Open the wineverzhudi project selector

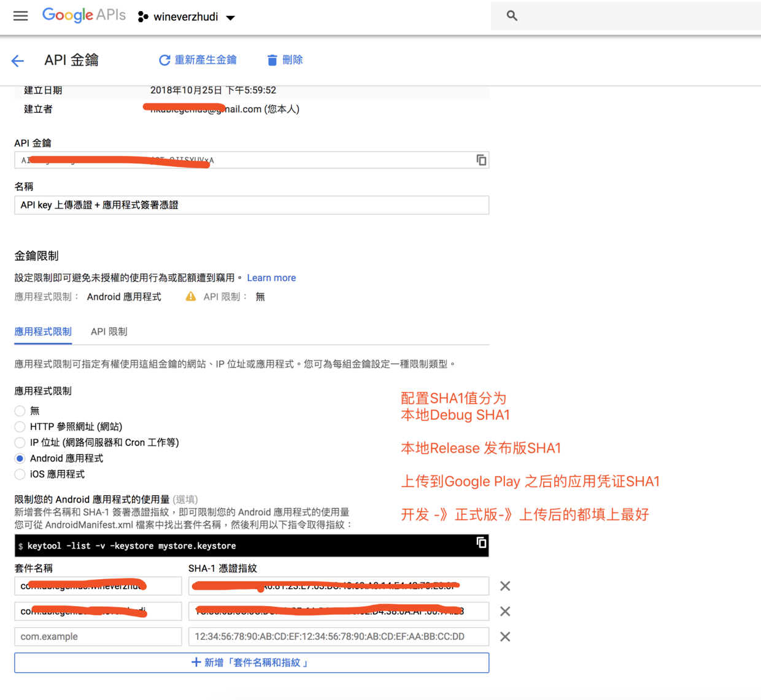(187, 17)
